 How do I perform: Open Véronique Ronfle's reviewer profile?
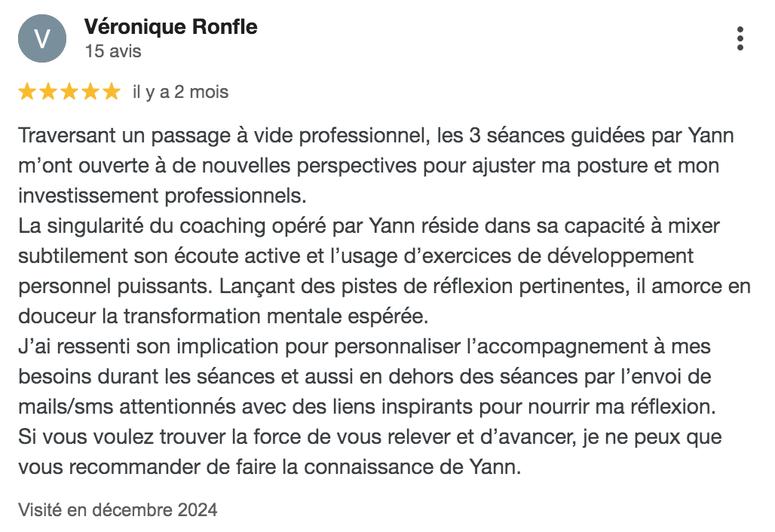171,27
